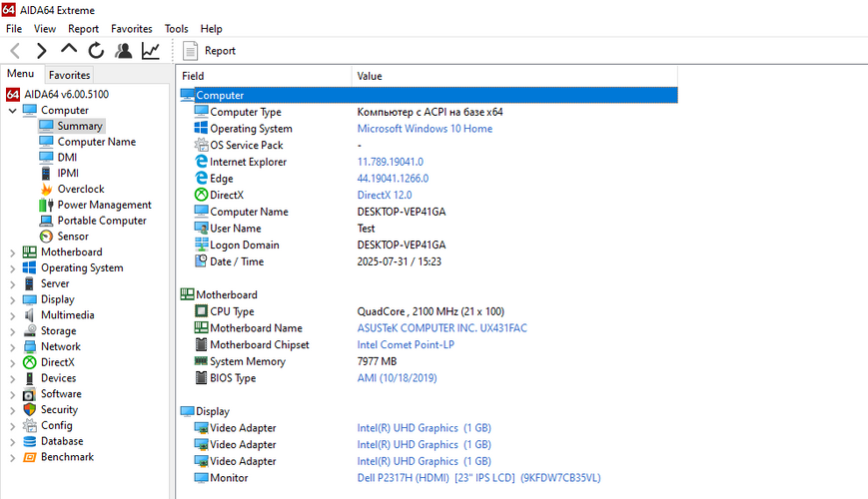Click the Multimedia speaker icon
The height and width of the screenshot is (499, 868).
click(x=29, y=315)
